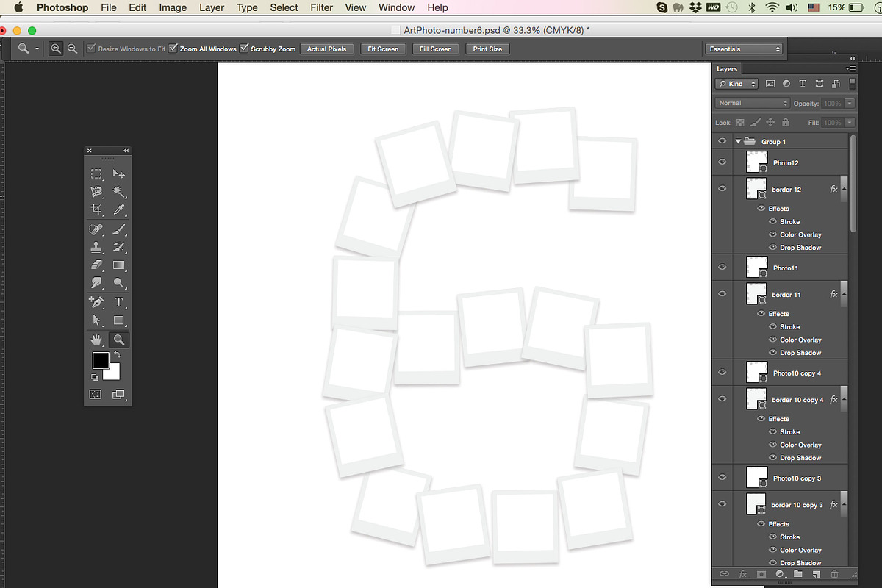Viewport: 882px width, 588px height.
Task: Activate the Crop tool
Action: pos(96,210)
